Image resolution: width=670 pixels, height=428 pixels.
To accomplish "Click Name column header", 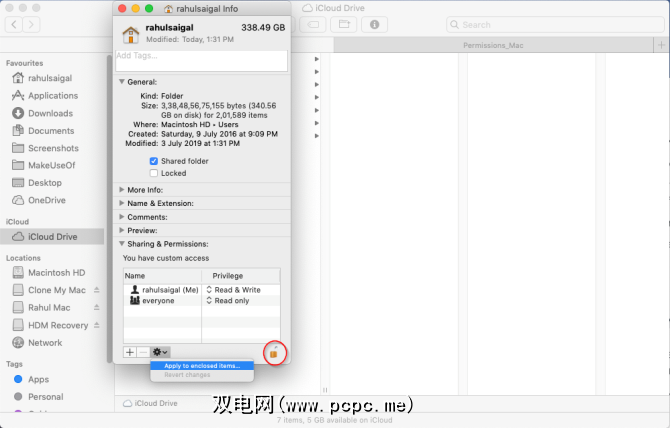I will pyautogui.click(x=162, y=276).
